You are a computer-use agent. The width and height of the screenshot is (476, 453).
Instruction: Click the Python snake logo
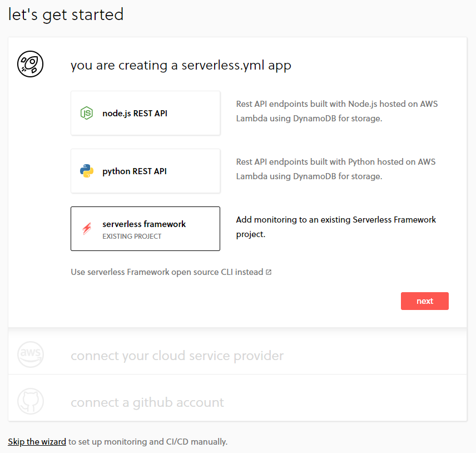(87, 171)
